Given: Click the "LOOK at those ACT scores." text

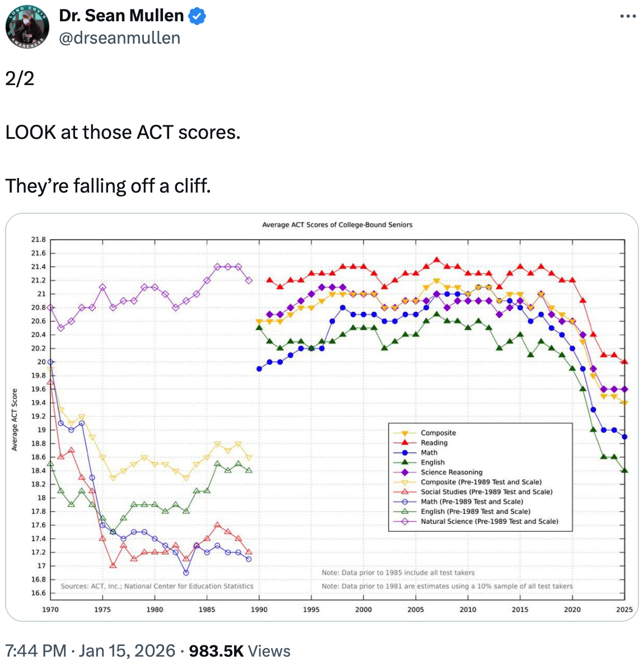Looking at the screenshot, I should tap(123, 133).
